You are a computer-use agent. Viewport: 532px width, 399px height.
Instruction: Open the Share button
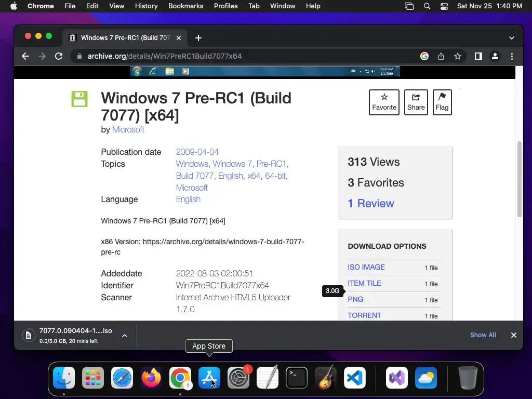pos(416,102)
